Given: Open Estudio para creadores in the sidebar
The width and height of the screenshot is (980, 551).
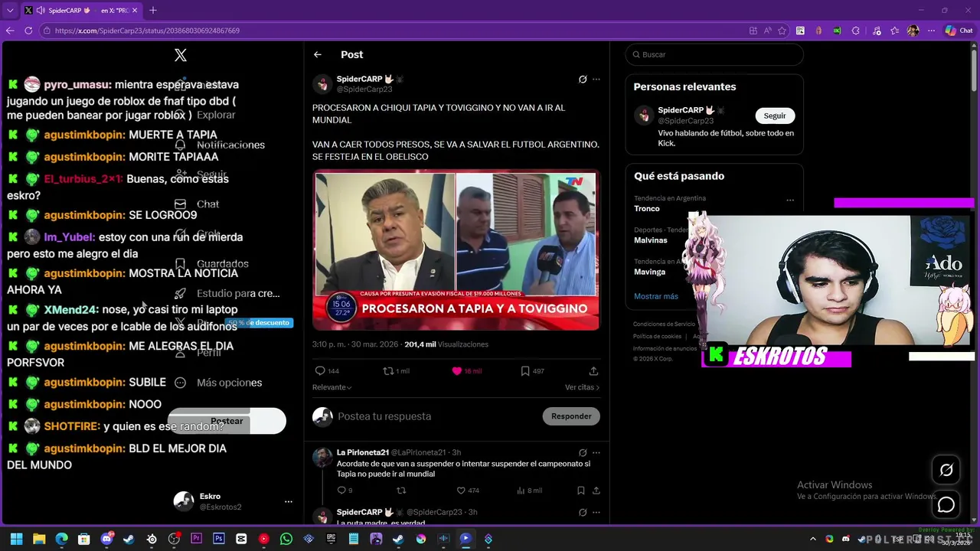Looking at the screenshot, I should [x=227, y=294].
